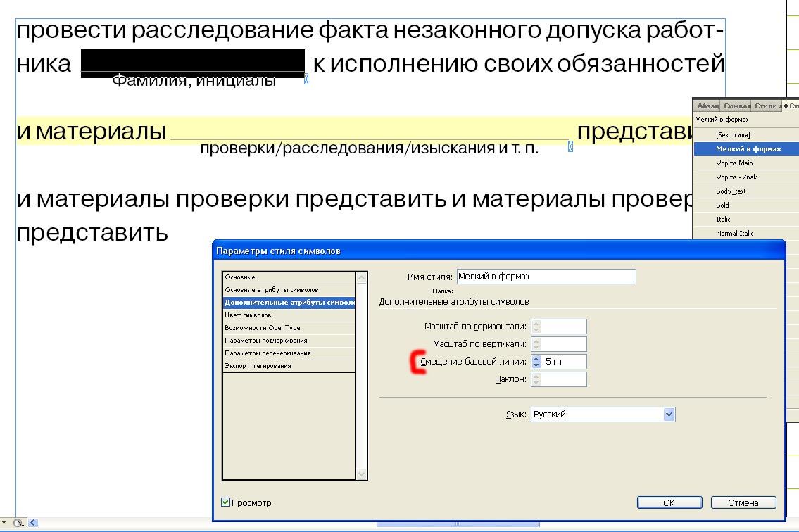Select Дополнительные атрибуты символов category
This screenshot has width=799, height=532.
coord(289,303)
